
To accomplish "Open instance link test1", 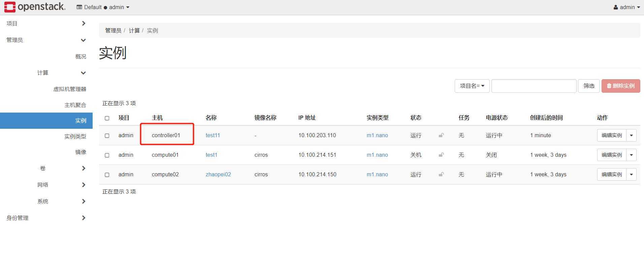I will click(212, 155).
